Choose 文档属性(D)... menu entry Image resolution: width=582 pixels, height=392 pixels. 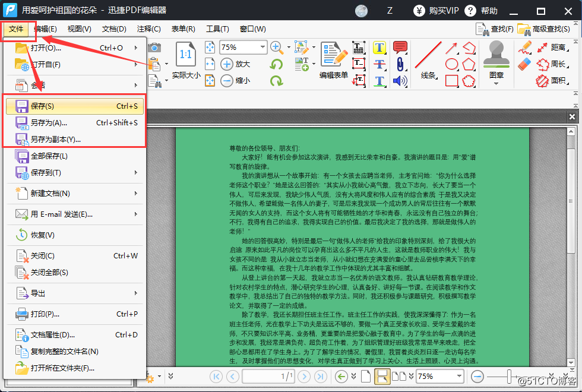75,335
